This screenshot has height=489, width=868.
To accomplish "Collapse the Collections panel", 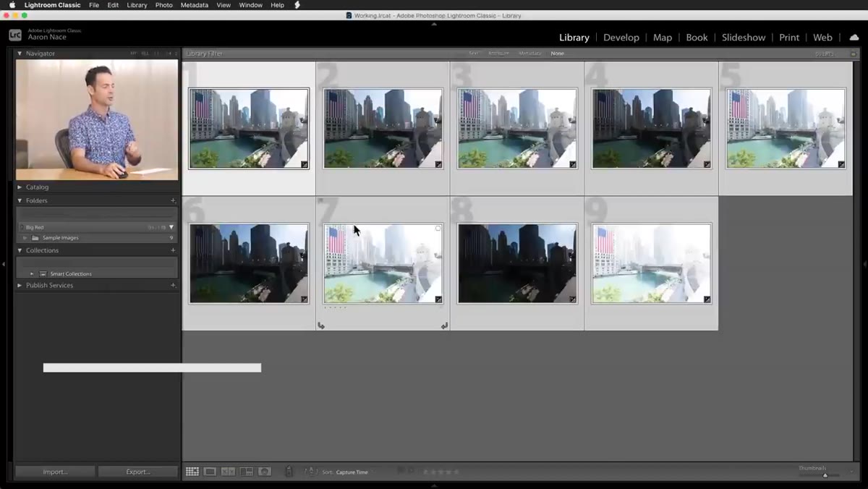I will 20,250.
